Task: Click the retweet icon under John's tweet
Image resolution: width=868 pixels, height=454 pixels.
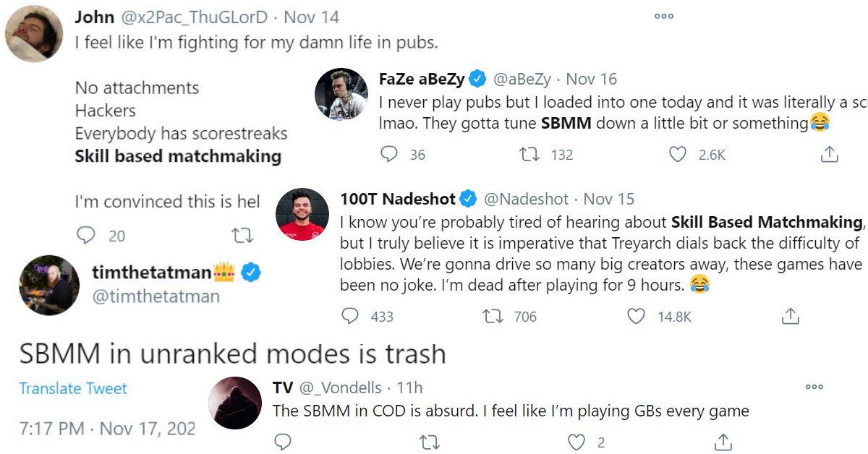Action: click(x=243, y=236)
